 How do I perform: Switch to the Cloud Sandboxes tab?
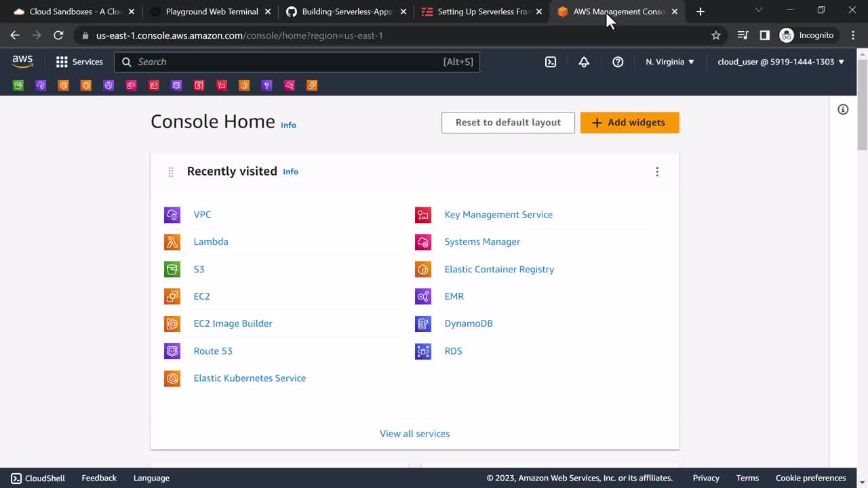tap(73, 12)
